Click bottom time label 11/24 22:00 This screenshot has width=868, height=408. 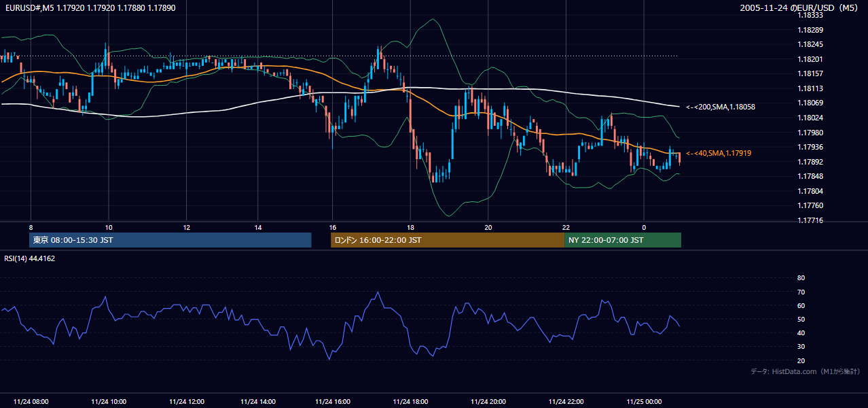pos(566,401)
